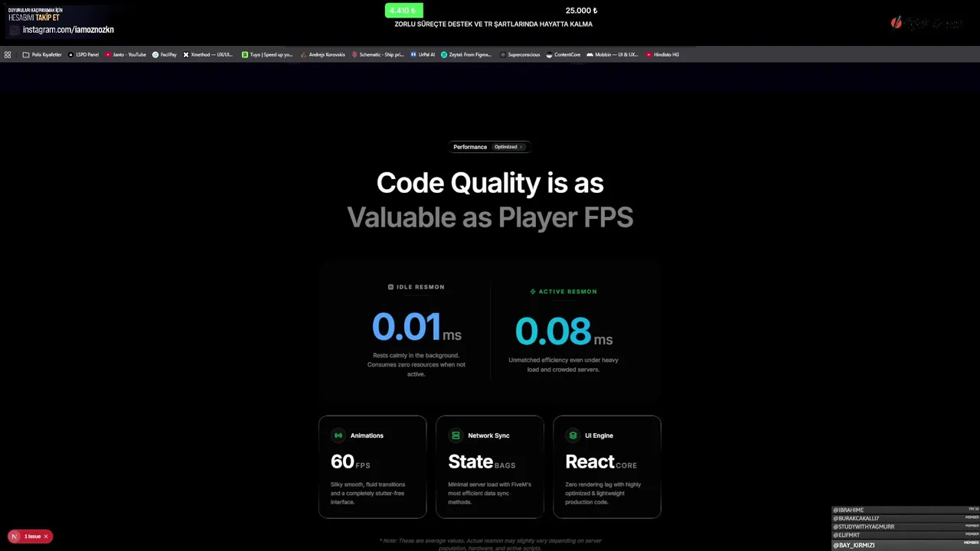The width and height of the screenshot is (980, 551).
Task: Open the Polis Kıyafetler bookmark folder
Action: (x=42, y=54)
